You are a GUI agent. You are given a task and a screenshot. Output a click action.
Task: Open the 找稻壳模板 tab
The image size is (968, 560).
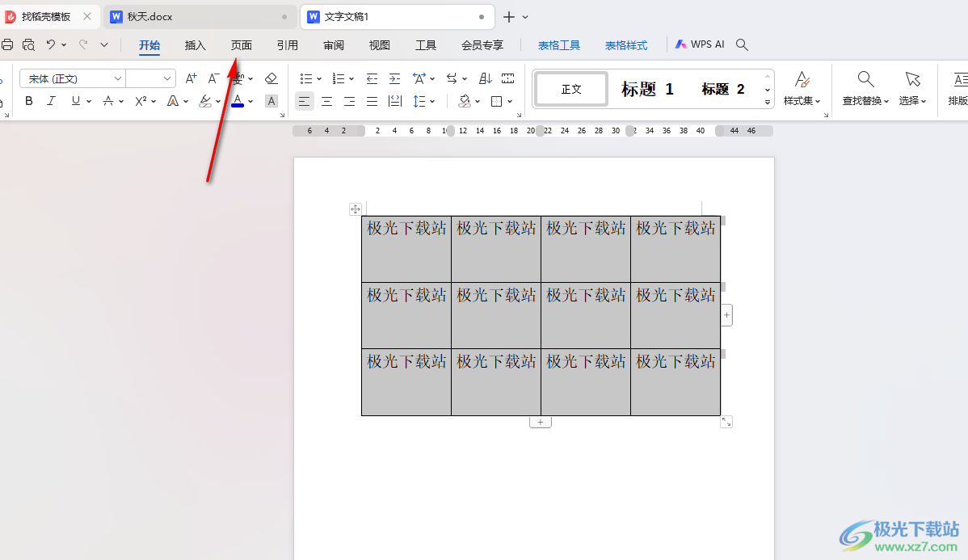(46, 17)
